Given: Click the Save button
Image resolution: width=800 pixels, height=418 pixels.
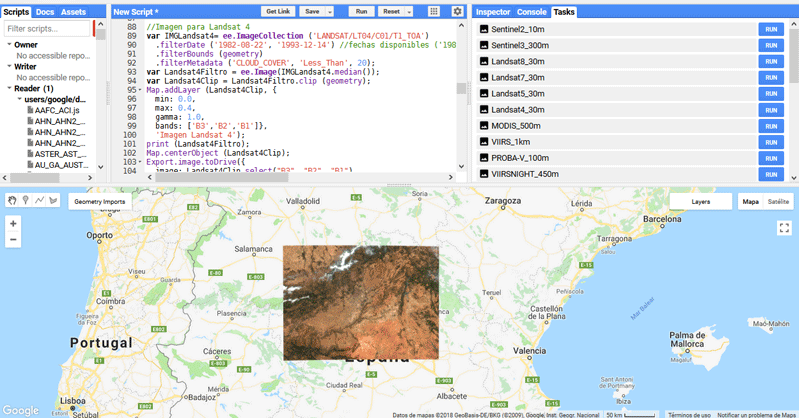Looking at the screenshot, I should point(312,11).
